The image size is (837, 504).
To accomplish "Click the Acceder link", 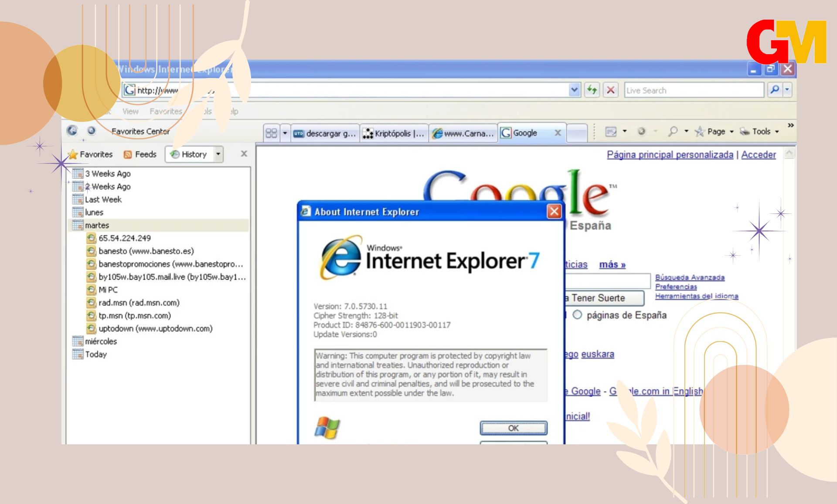I will pyautogui.click(x=759, y=155).
